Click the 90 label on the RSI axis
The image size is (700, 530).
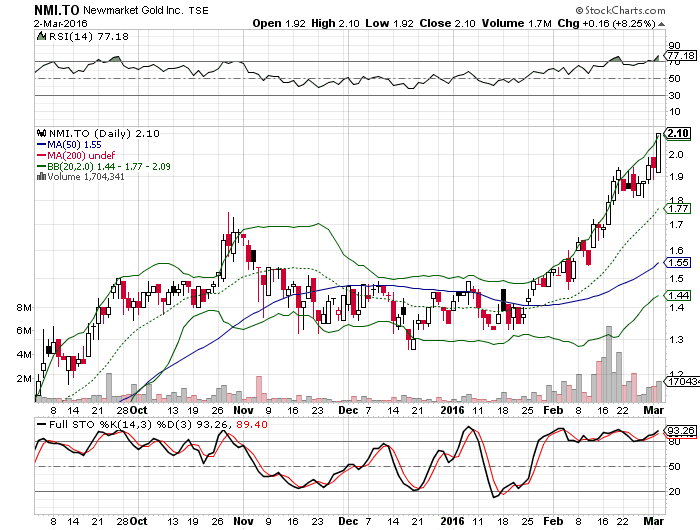coord(675,46)
